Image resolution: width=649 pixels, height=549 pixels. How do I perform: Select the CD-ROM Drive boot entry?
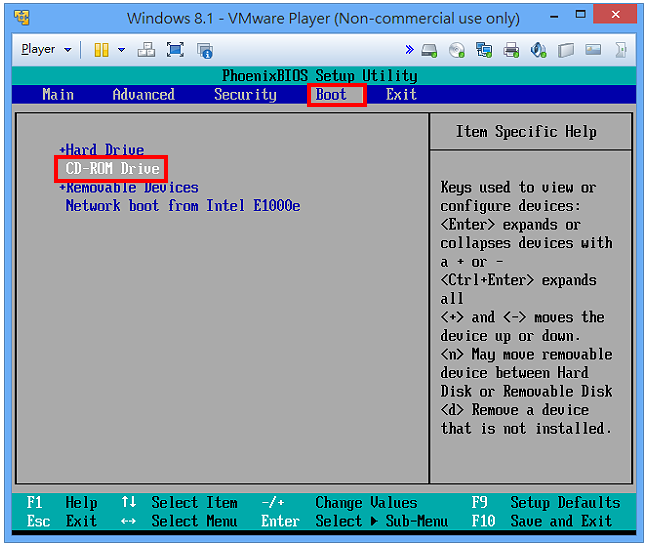111,169
